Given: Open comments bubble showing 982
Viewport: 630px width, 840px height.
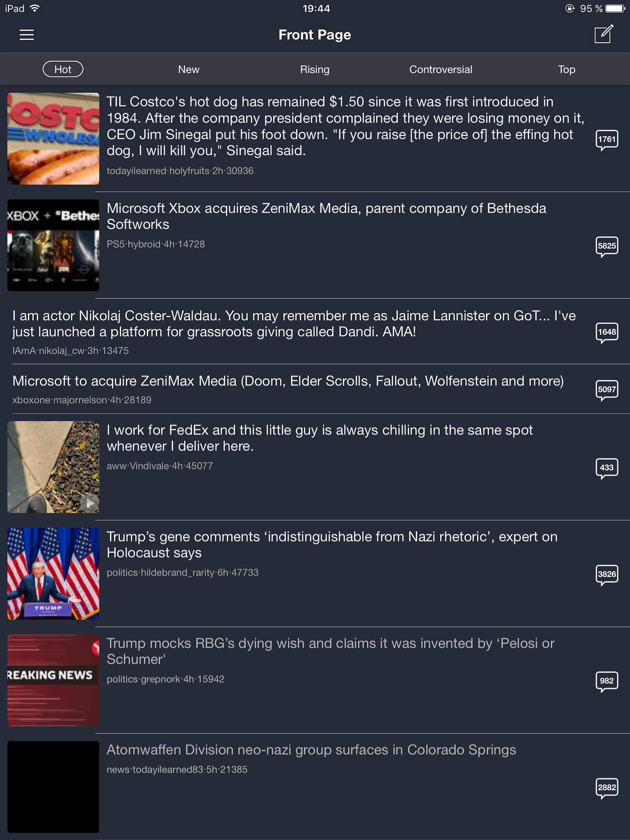Looking at the screenshot, I should (x=607, y=682).
